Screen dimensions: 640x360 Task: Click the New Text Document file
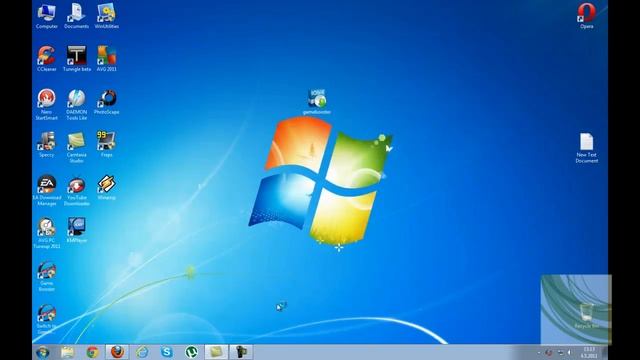pos(587,148)
